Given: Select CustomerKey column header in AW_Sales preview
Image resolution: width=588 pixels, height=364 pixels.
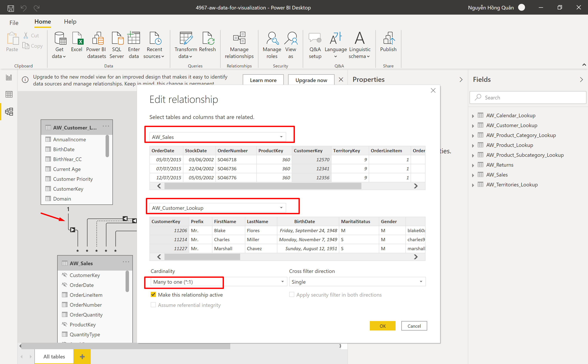Looking at the screenshot, I should (311, 151).
